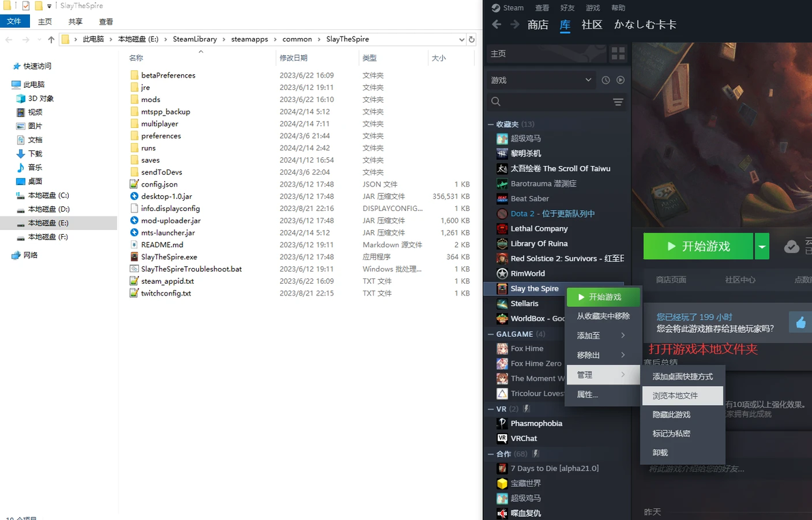Choose 添加桌面快捷方式 in the submenu
This screenshot has height=520, width=812.
(x=683, y=376)
